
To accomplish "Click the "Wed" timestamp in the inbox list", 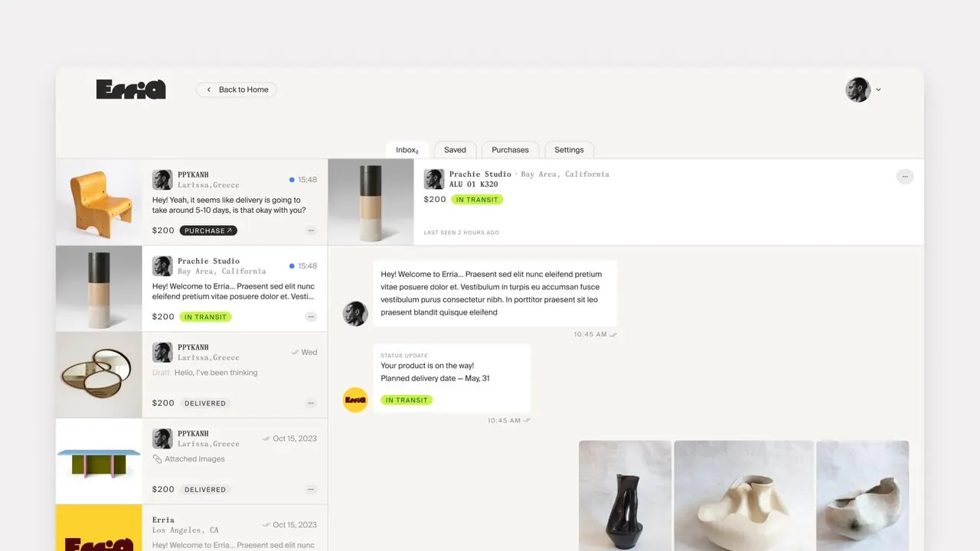I will (x=309, y=353).
